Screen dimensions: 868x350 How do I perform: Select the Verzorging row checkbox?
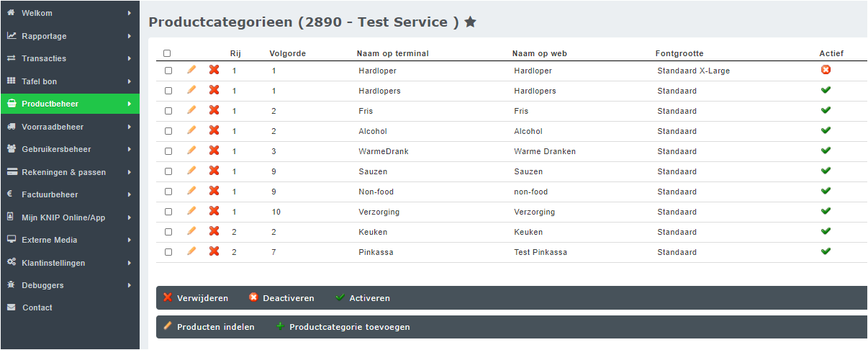pos(168,212)
